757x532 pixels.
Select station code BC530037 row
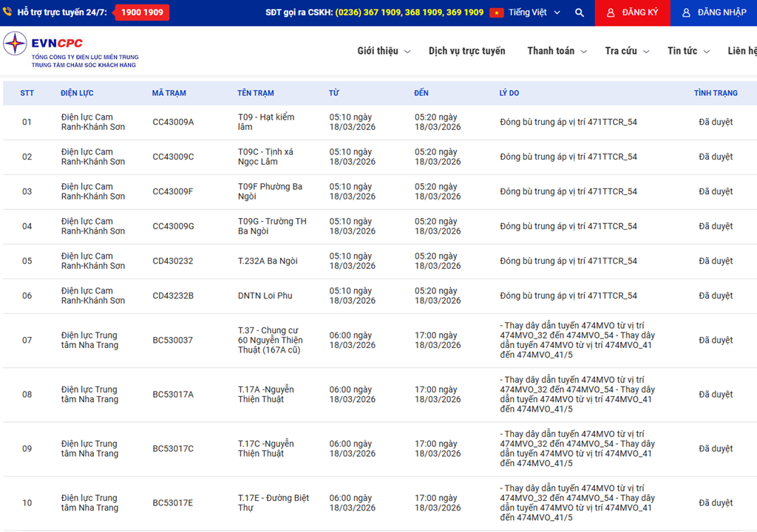pos(172,340)
